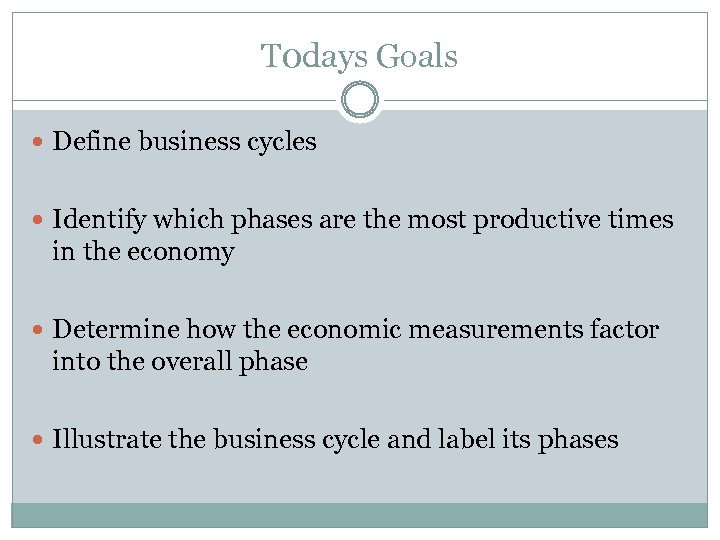Click the words 'most productive times'
This screenshot has width=720, height=540.
click(x=570, y=219)
